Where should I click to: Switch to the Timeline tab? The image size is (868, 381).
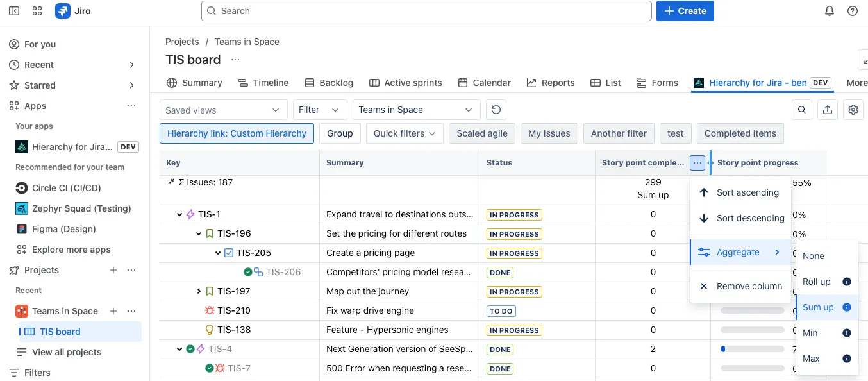[x=263, y=83]
